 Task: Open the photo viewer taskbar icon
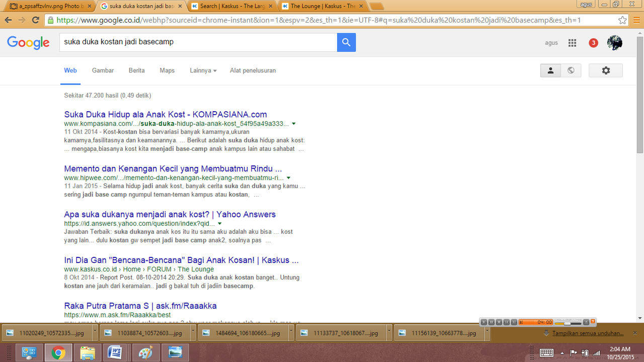176,353
